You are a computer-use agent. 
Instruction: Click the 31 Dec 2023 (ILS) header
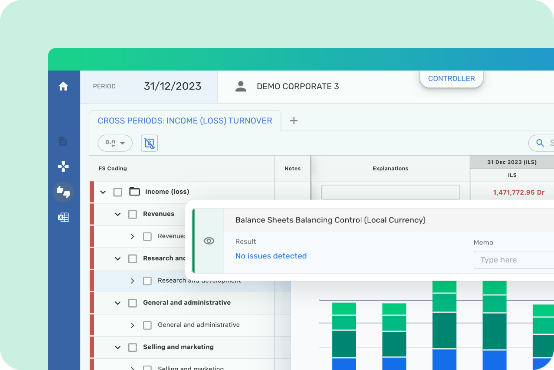512,162
